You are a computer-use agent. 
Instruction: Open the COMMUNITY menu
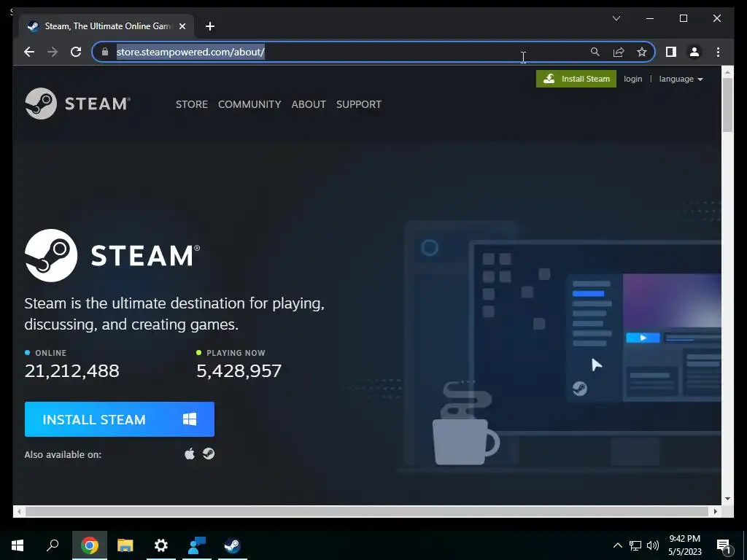coord(249,104)
